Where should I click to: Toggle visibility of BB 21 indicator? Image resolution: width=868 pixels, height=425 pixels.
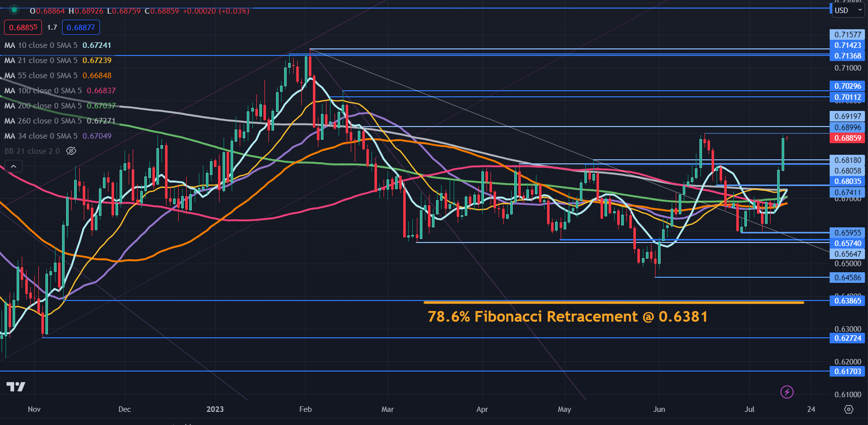(71, 151)
